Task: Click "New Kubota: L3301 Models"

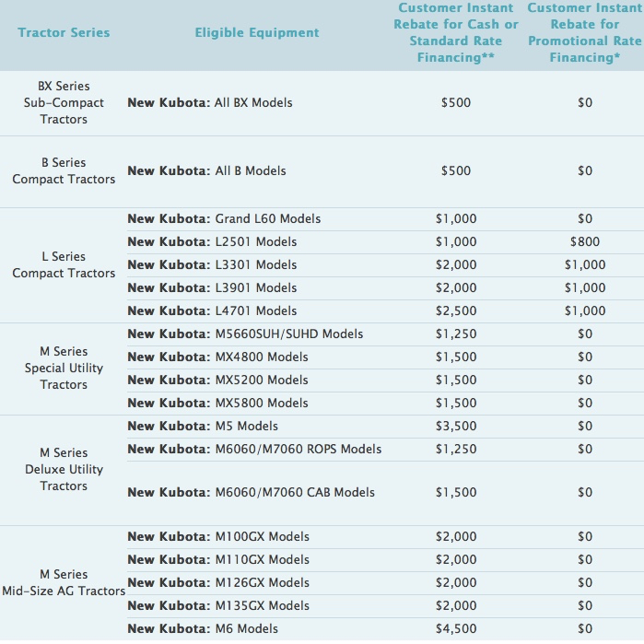Action: (212, 265)
